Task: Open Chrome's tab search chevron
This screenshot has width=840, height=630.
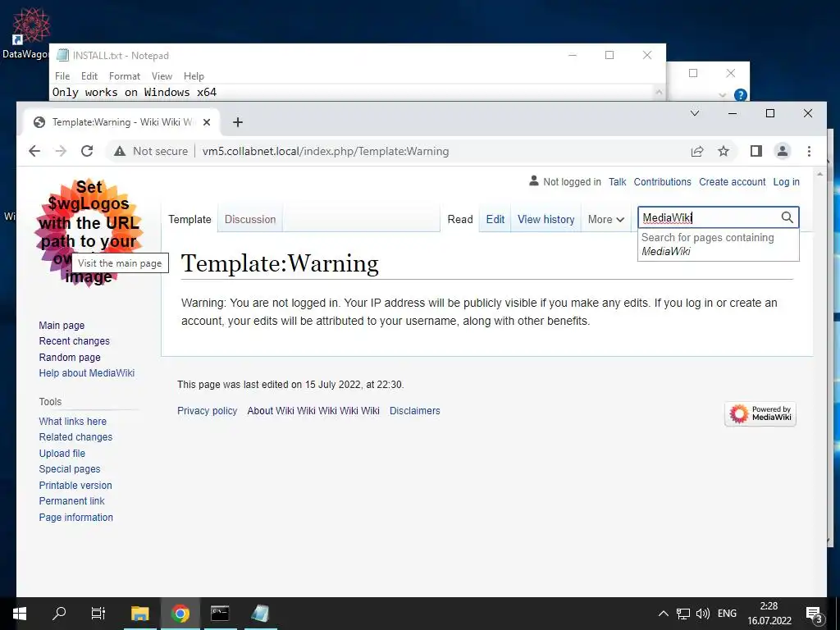Action: [695, 113]
